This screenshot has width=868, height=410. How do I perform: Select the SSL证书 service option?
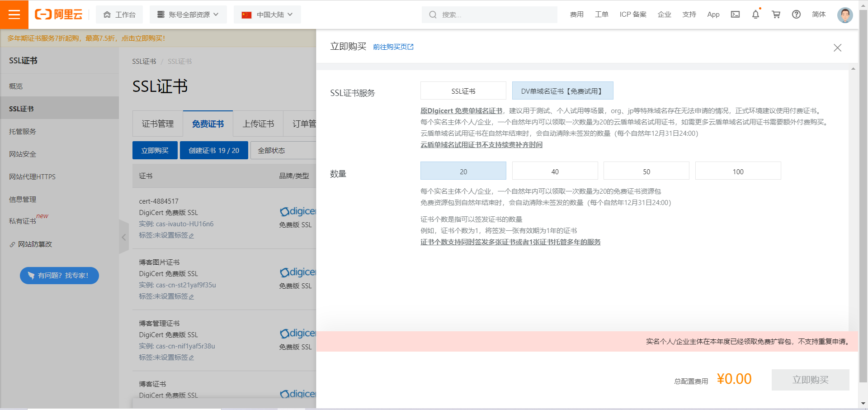[x=463, y=91]
